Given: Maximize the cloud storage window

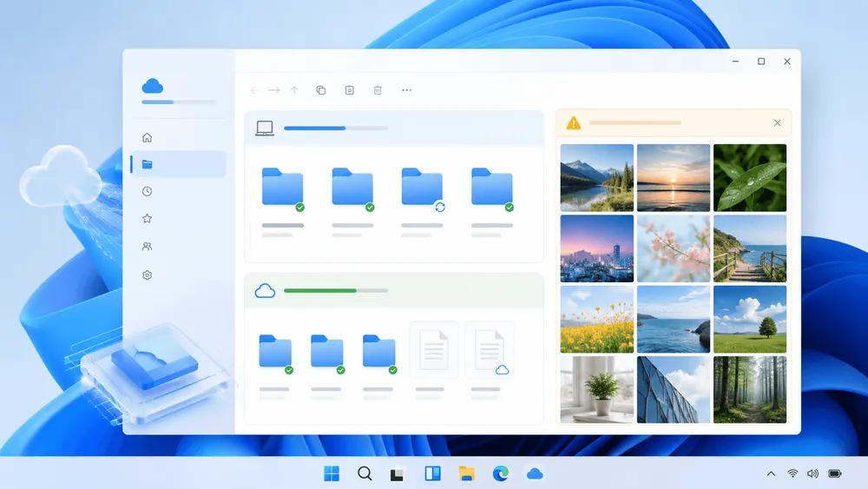Looking at the screenshot, I should point(761,62).
